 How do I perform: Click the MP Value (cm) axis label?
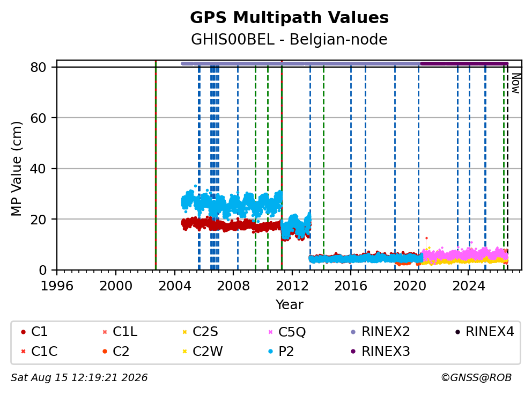(x=16, y=169)
